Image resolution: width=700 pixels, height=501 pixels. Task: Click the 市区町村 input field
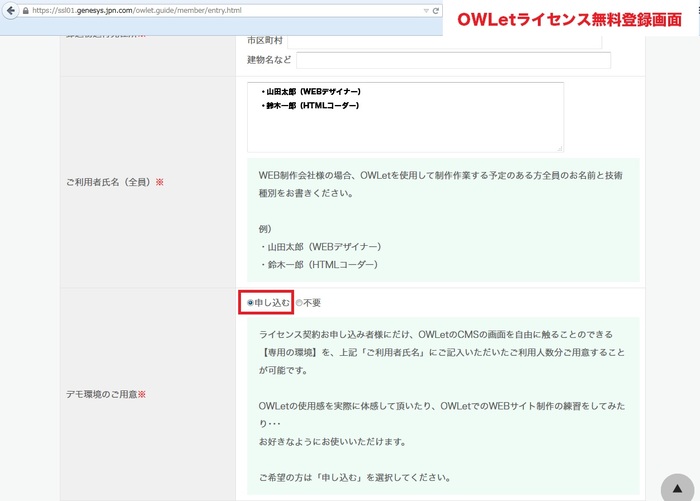tap(445, 41)
